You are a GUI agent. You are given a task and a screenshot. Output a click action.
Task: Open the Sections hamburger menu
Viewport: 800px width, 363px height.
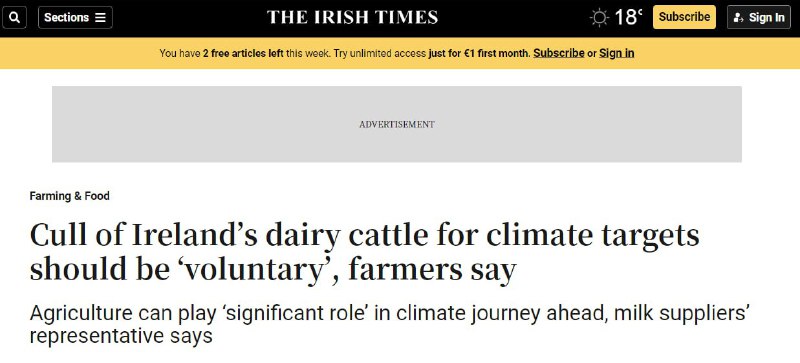point(75,17)
